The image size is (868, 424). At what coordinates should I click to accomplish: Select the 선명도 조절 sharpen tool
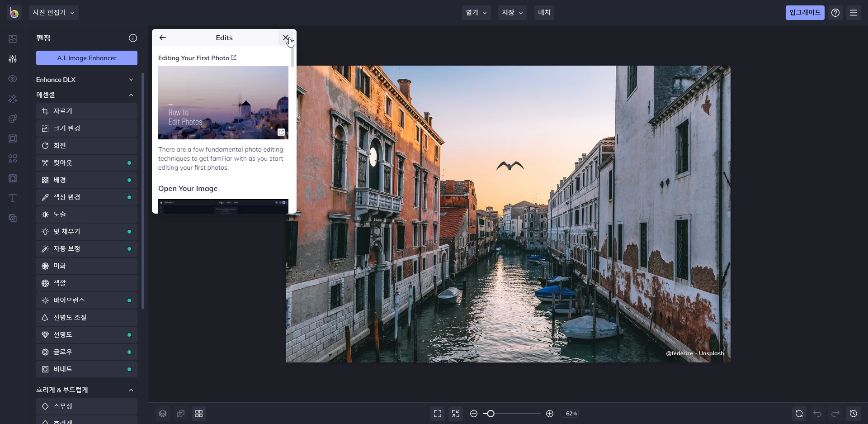click(87, 318)
